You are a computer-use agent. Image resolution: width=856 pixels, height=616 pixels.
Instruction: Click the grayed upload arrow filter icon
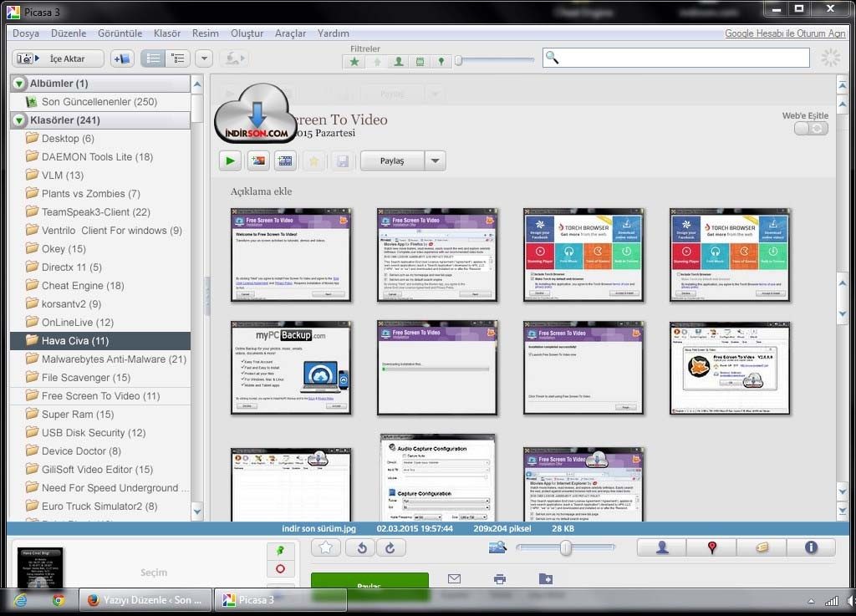(377, 62)
